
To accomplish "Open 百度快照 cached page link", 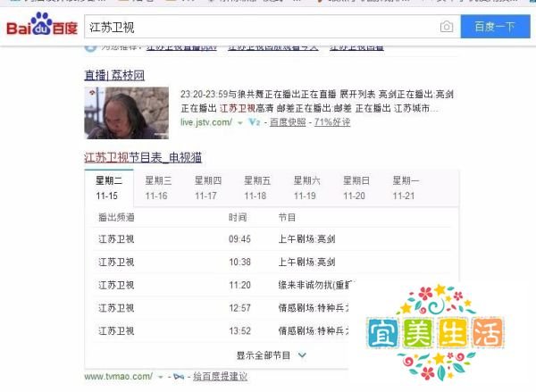I will [x=288, y=122].
